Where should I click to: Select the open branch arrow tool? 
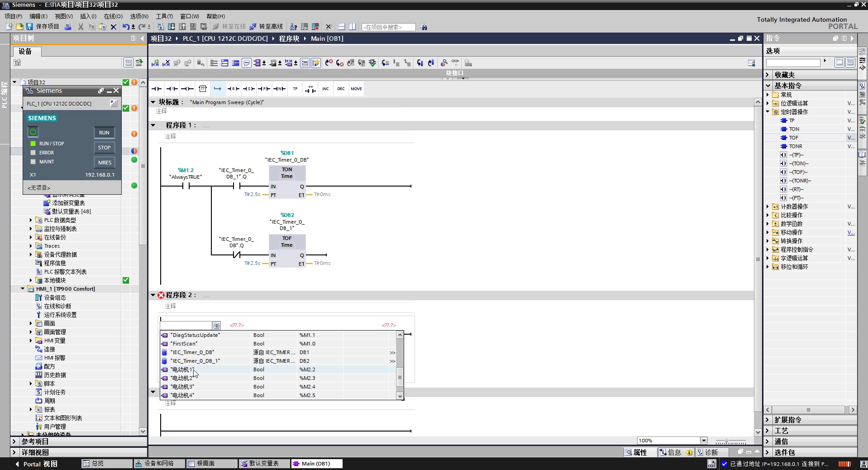(x=218, y=89)
